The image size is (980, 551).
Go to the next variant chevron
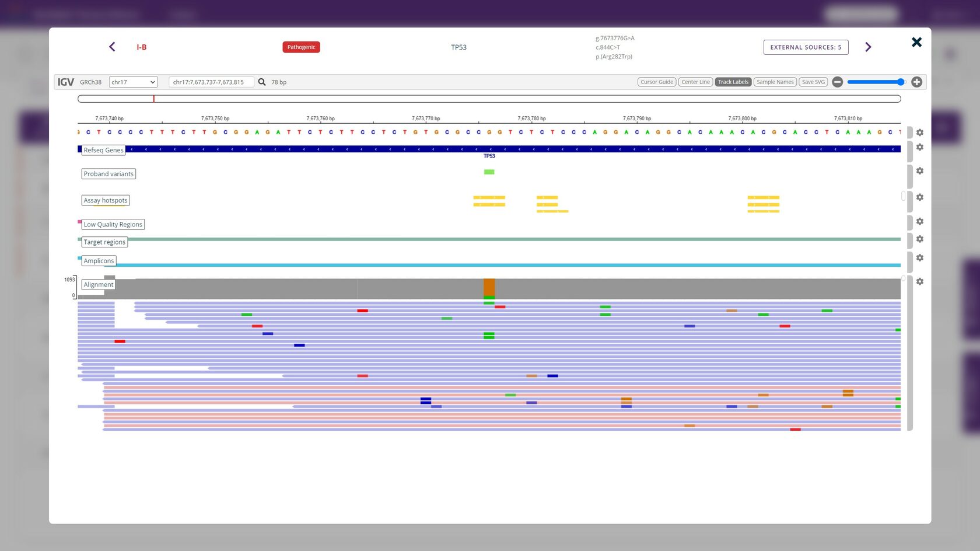868,47
